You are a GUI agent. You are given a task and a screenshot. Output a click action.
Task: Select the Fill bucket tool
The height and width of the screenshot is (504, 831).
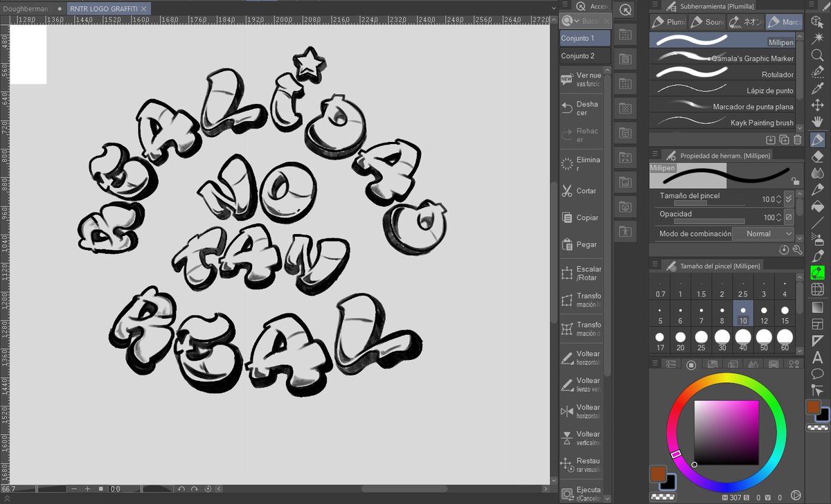pyautogui.click(x=817, y=206)
